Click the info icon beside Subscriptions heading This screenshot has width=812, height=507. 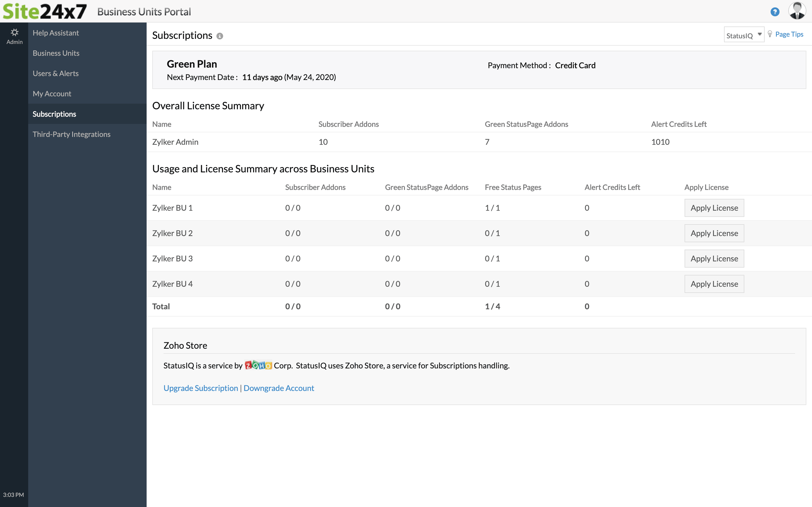coord(220,36)
